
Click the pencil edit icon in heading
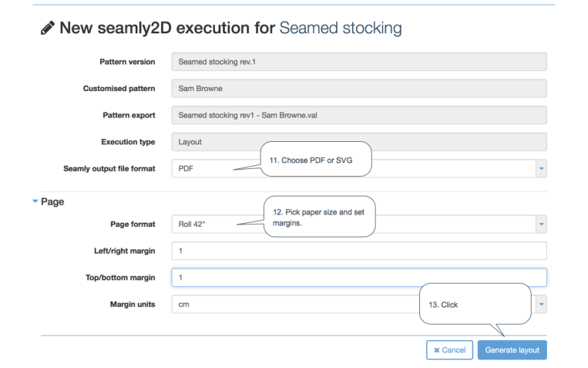coord(48,29)
